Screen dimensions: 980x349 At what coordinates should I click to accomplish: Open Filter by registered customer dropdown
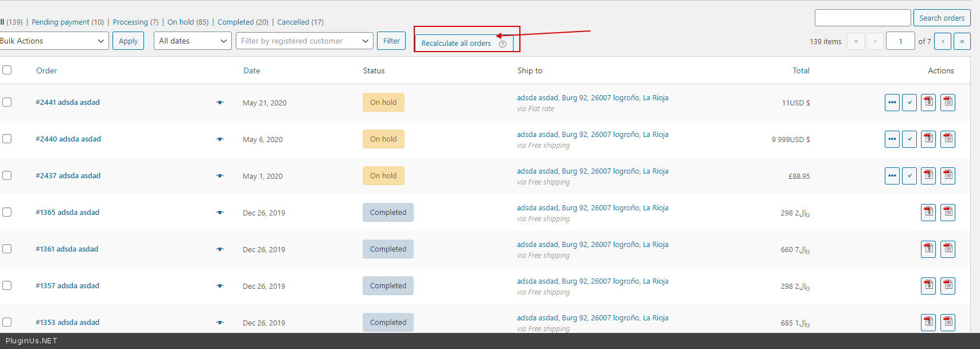point(304,41)
